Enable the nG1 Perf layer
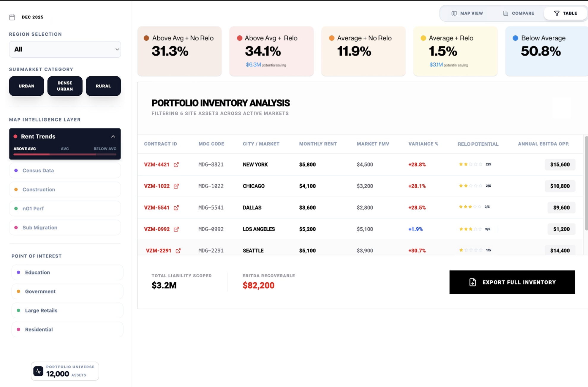Viewport: 588px width, 387px height. (65, 208)
